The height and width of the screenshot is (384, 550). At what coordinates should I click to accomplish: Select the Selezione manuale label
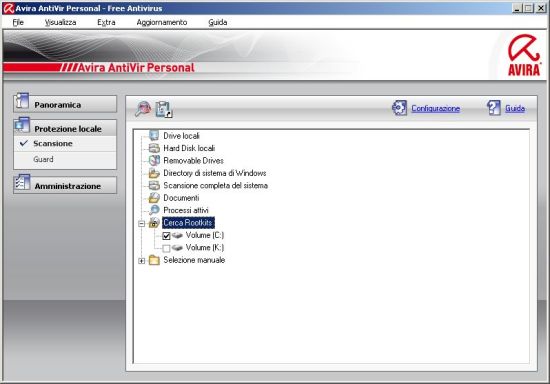[x=194, y=260]
